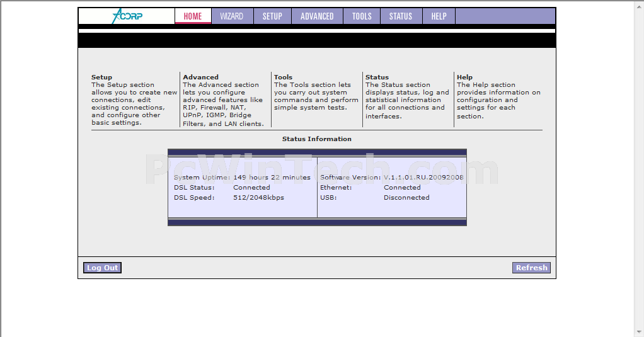The width and height of the screenshot is (644, 337).
Task: Open the HOME tab
Action: click(x=193, y=16)
